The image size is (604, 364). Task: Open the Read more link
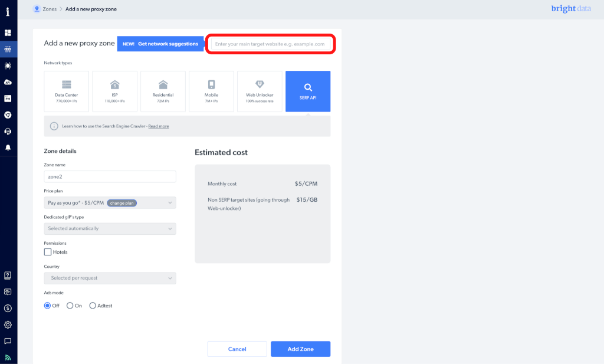pos(158,126)
